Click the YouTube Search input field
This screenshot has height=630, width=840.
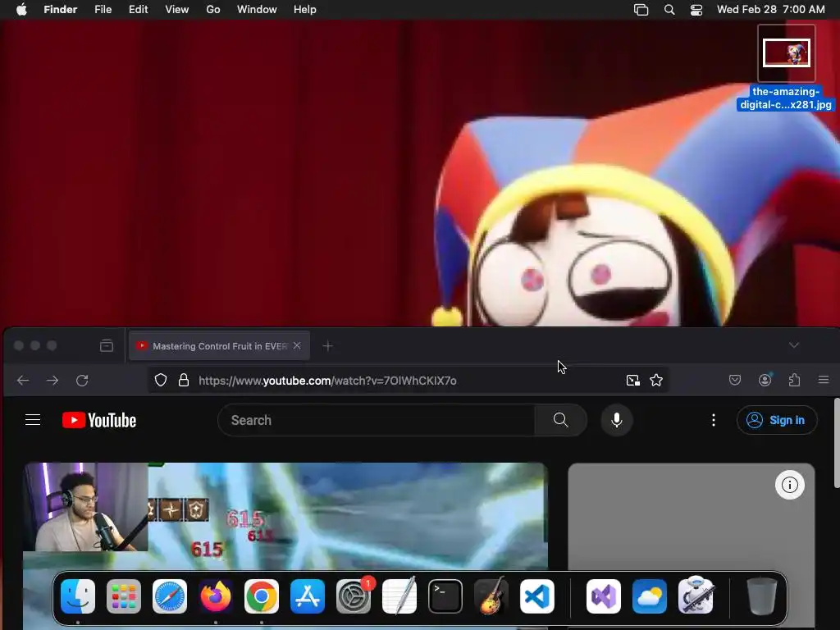coord(376,420)
